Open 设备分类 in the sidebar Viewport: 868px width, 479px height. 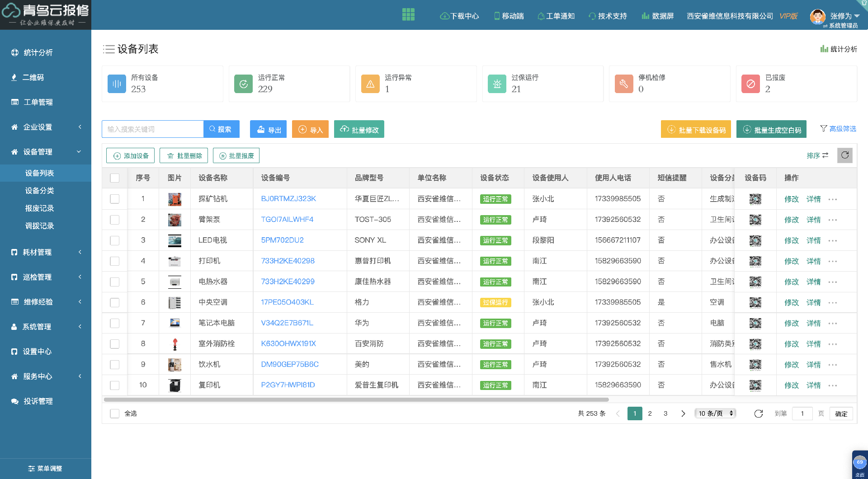click(40, 191)
